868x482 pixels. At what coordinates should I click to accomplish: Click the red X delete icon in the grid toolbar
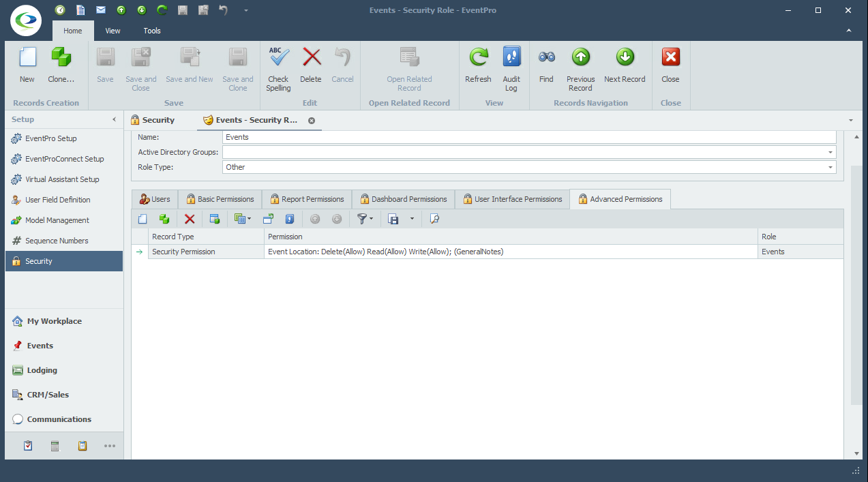pyautogui.click(x=190, y=219)
